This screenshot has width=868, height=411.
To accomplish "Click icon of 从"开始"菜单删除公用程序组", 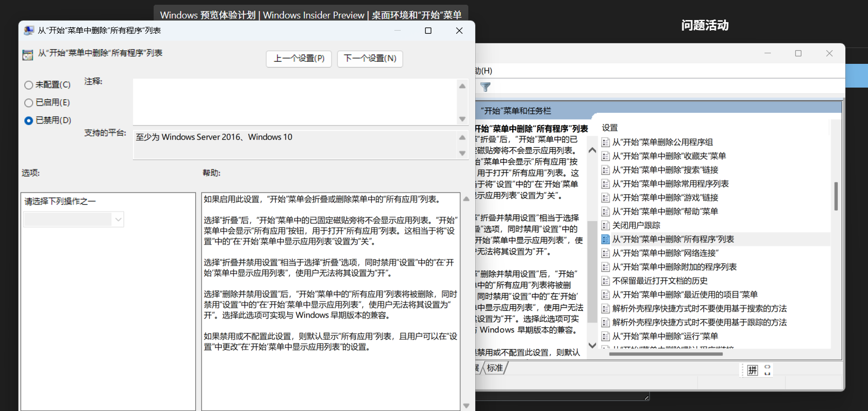I will [606, 142].
